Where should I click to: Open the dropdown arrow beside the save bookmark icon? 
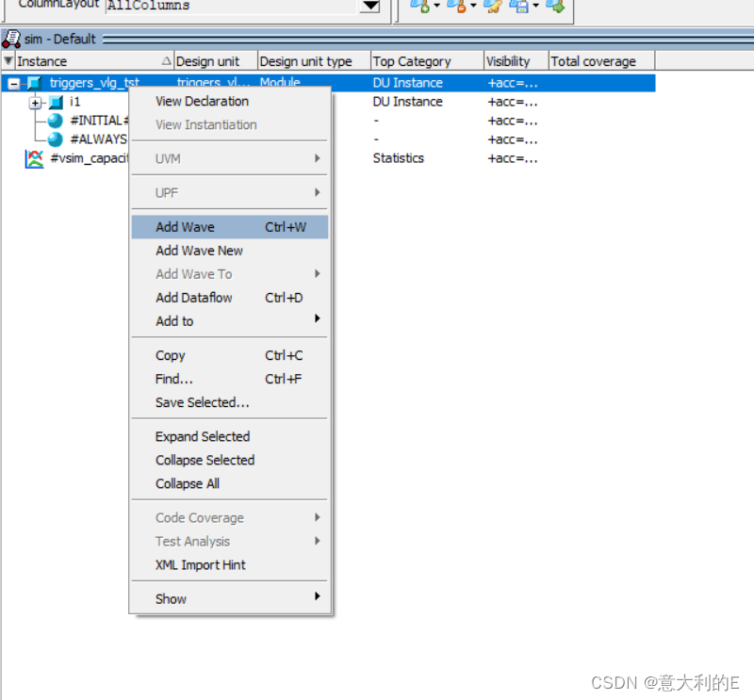pos(535,6)
